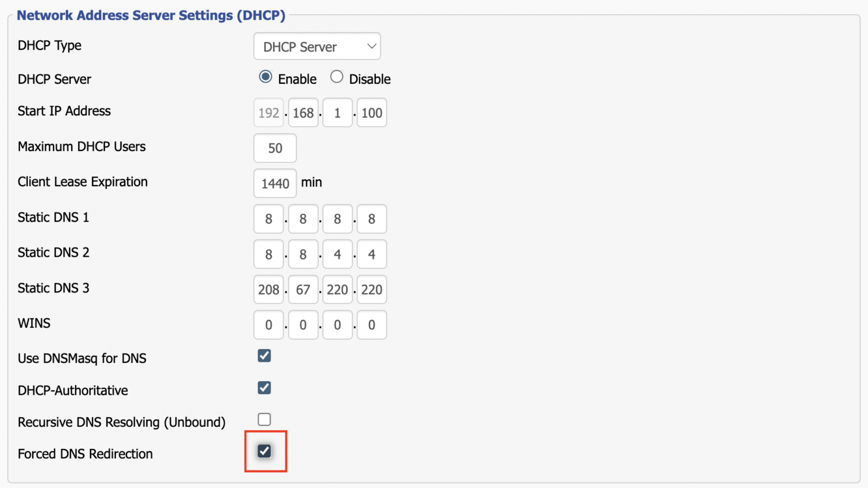The width and height of the screenshot is (868, 488).
Task: Select the Enable DHCP Server radio button
Action: [266, 77]
